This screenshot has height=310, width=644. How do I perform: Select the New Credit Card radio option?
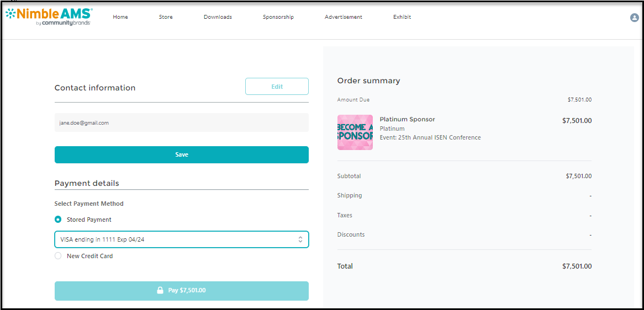point(58,256)
